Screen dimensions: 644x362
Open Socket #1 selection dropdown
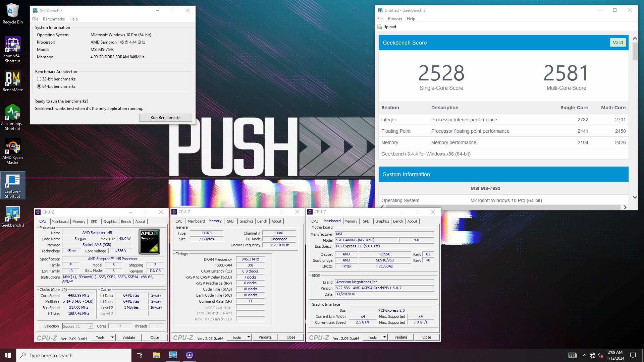point(77,326)
